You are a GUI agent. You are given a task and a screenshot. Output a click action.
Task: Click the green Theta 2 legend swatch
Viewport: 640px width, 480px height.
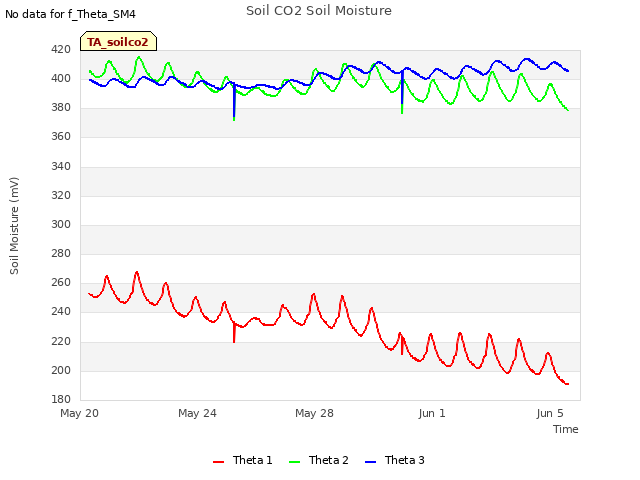(x=295, y=462)
